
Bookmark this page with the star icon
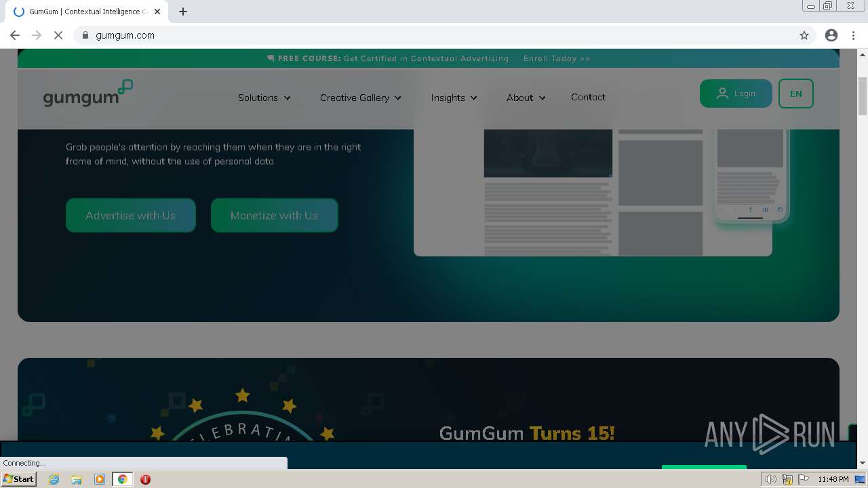click(x=804, y=35)
